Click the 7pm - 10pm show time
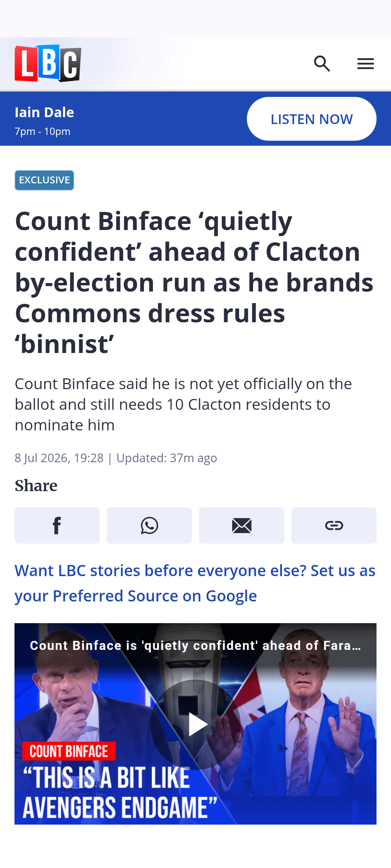Screen dimensions: 391x868 (x=42, y=131)
